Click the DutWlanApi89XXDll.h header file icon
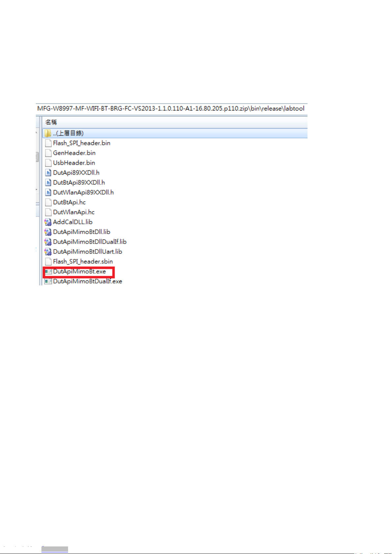This screenshot has width=392, height=554. (48, 192)
